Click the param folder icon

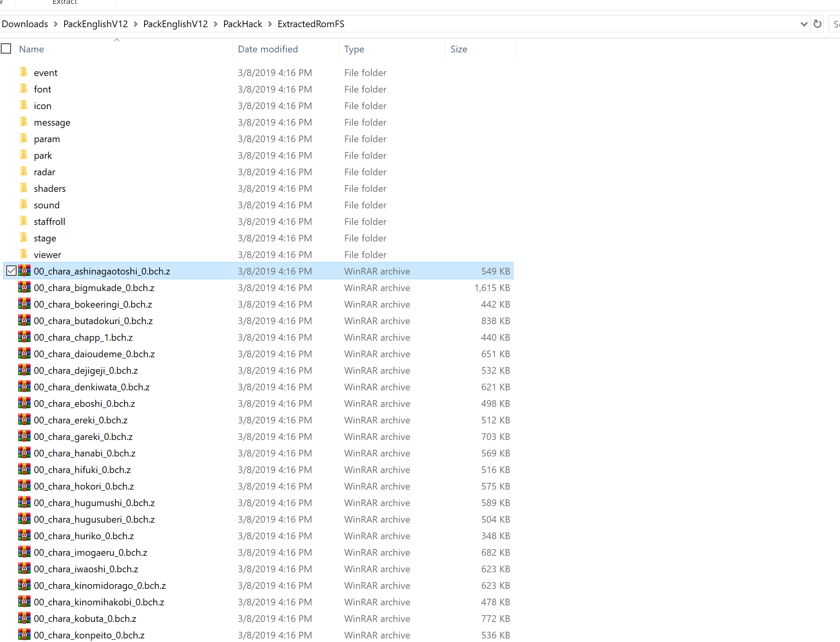pos(24,139)
